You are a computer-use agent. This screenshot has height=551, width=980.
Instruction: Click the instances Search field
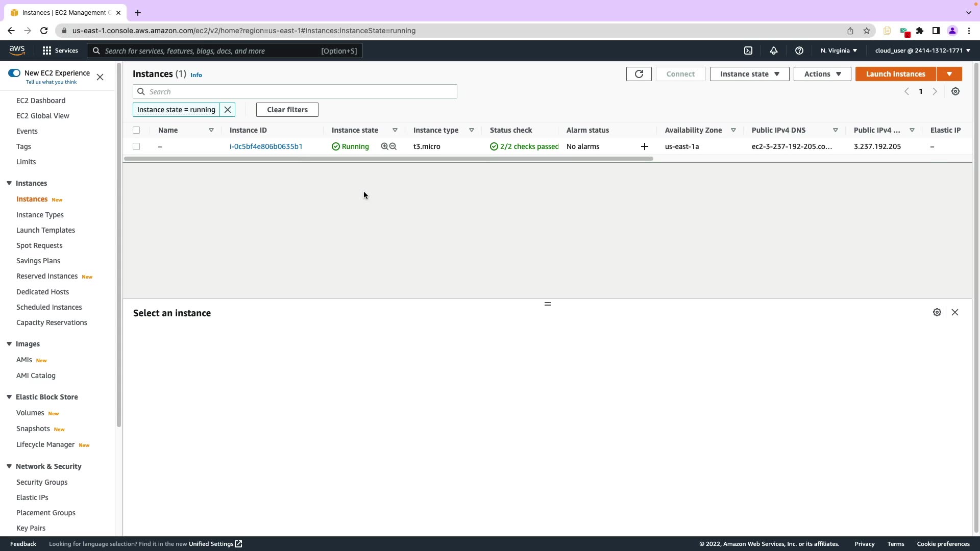[301, 92]
